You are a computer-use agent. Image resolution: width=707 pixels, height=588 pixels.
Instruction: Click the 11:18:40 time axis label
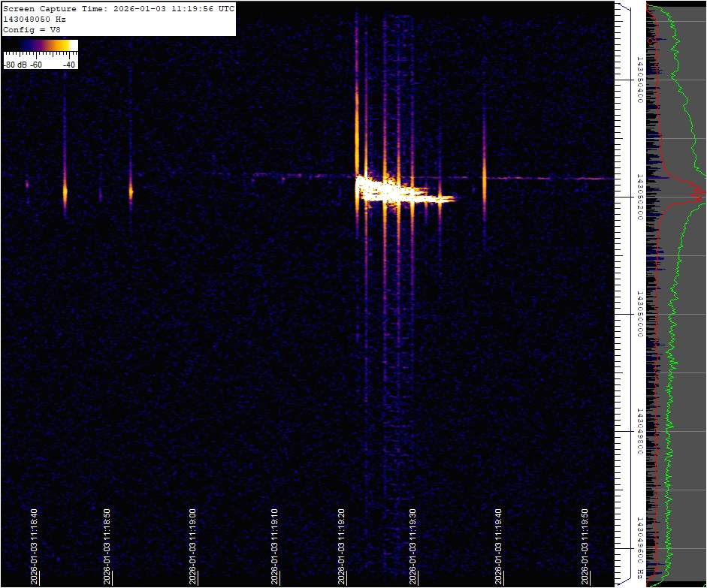[35, 544]
